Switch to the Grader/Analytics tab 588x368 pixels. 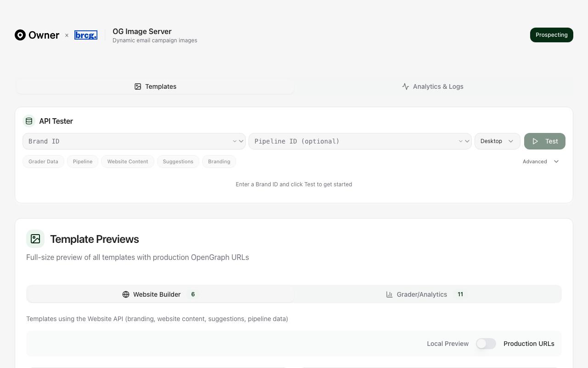[427, 294]
